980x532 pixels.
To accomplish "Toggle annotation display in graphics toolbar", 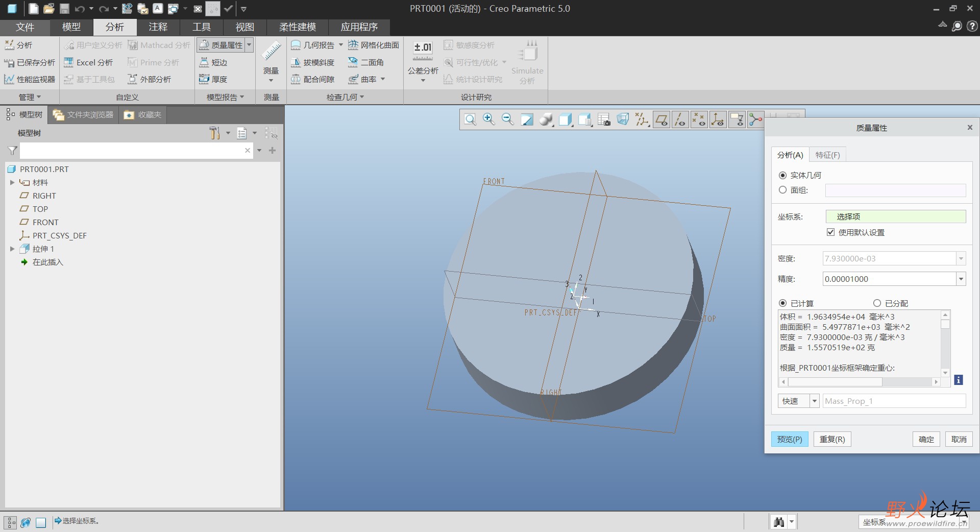I will (737, 120).
